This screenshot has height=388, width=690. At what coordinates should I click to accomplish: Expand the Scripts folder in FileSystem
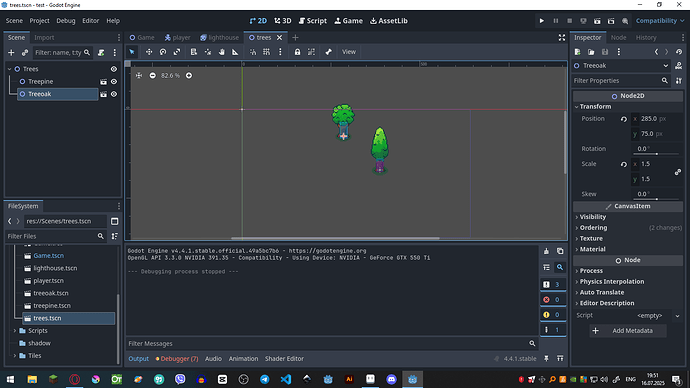pyautogui.click(x=15, y=331)
